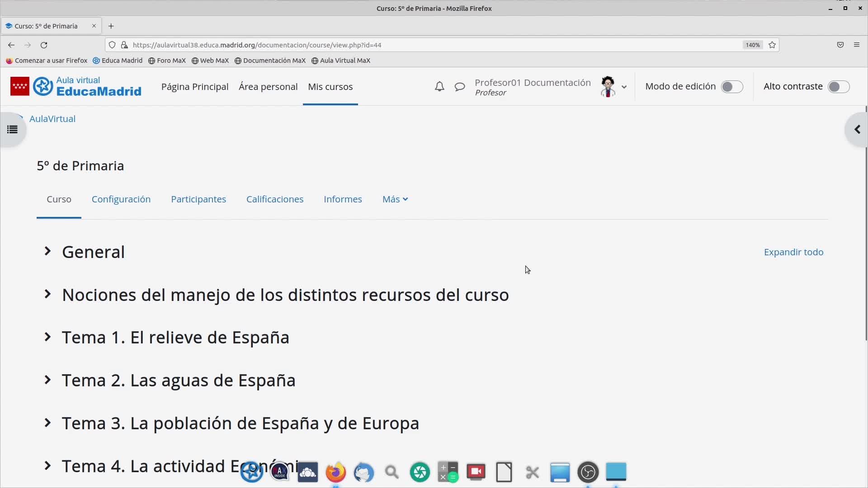Open the messaging speech bubble icon
Screen dimensions: 868x488
459,86
